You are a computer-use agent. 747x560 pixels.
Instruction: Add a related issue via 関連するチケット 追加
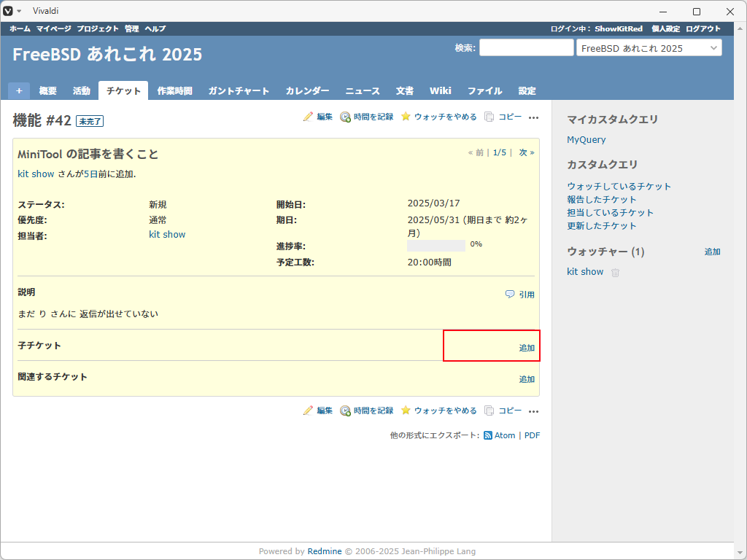coord(527,379)
